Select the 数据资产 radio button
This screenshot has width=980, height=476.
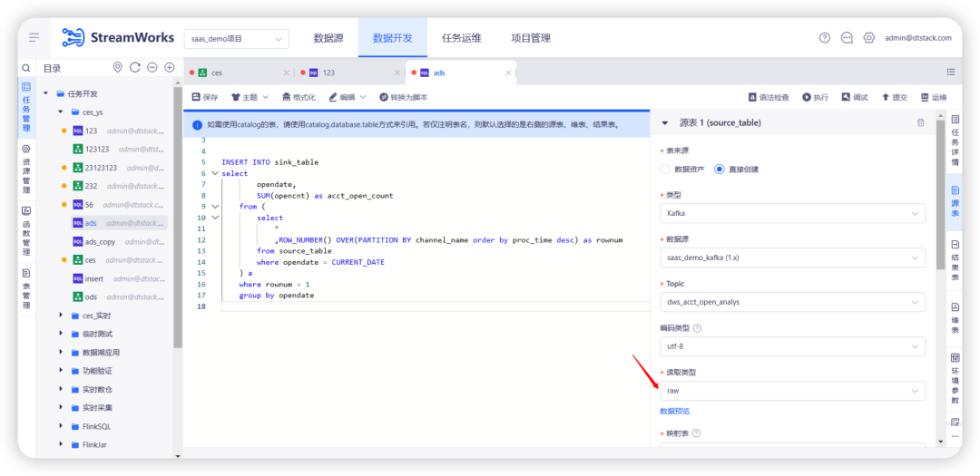click(x=665, y=170)
